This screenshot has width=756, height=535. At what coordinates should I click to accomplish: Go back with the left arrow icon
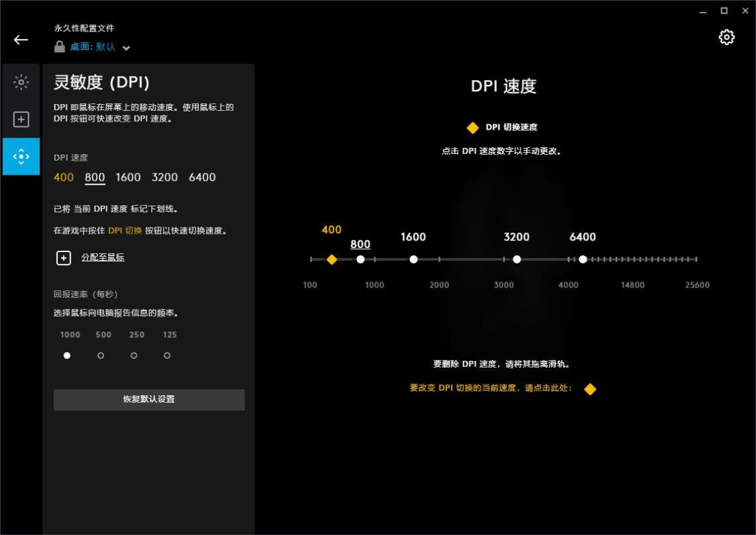click(x=21, y=40)
